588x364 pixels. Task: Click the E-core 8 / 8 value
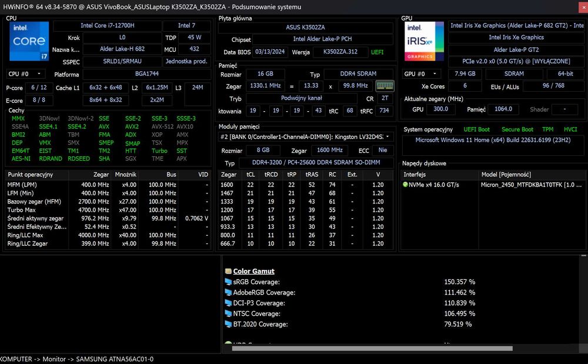click(39, 100)
